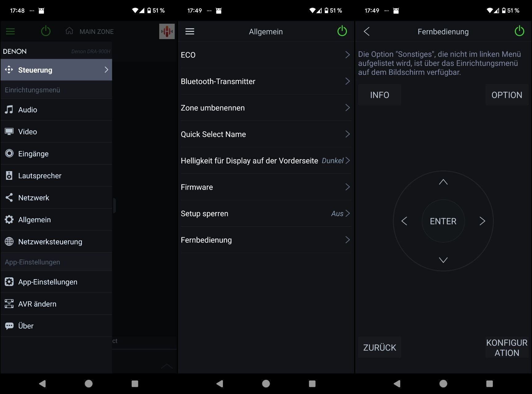This screenshot has width=532, height=394.
Task: Tap the KONFIGURATION button
Action: click(507, 348)
